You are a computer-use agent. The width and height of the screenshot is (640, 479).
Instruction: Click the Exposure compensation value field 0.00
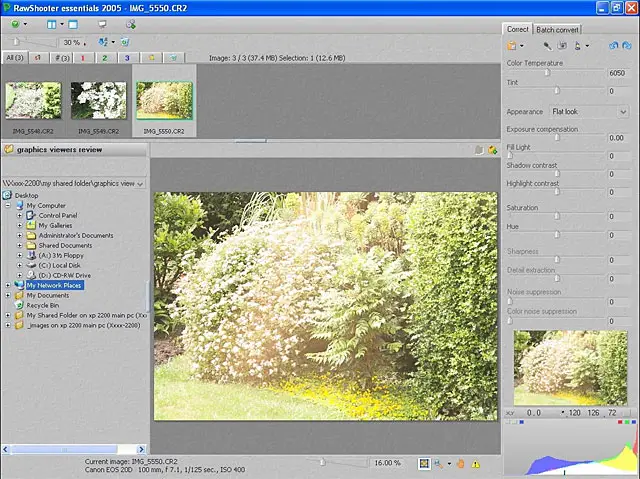pos(617,138)
